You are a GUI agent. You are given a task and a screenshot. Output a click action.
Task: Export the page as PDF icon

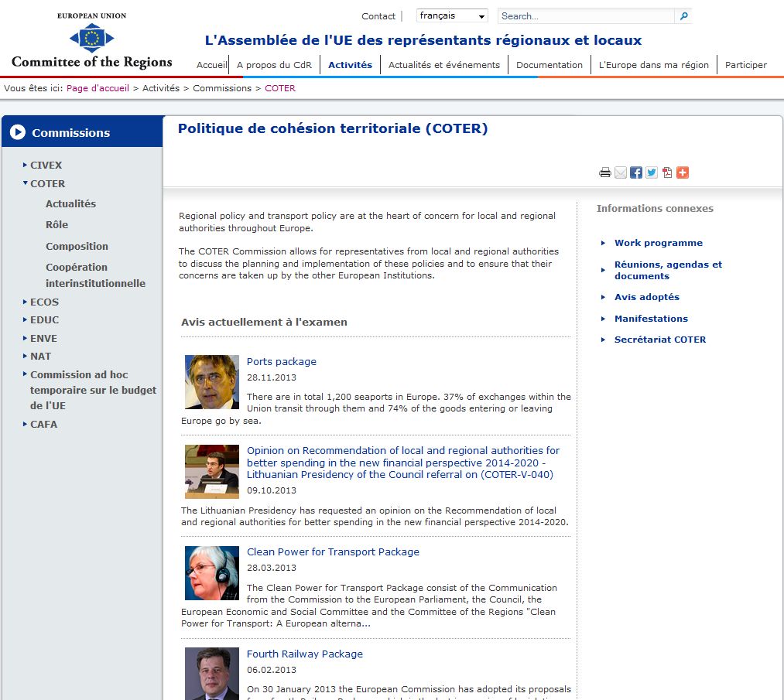(x=667, y=173)
